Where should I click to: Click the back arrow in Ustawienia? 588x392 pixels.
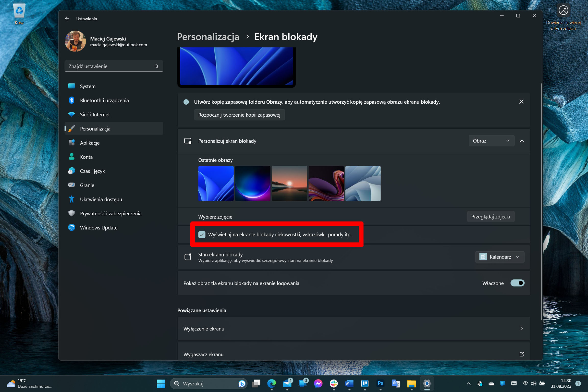[67, 19]
